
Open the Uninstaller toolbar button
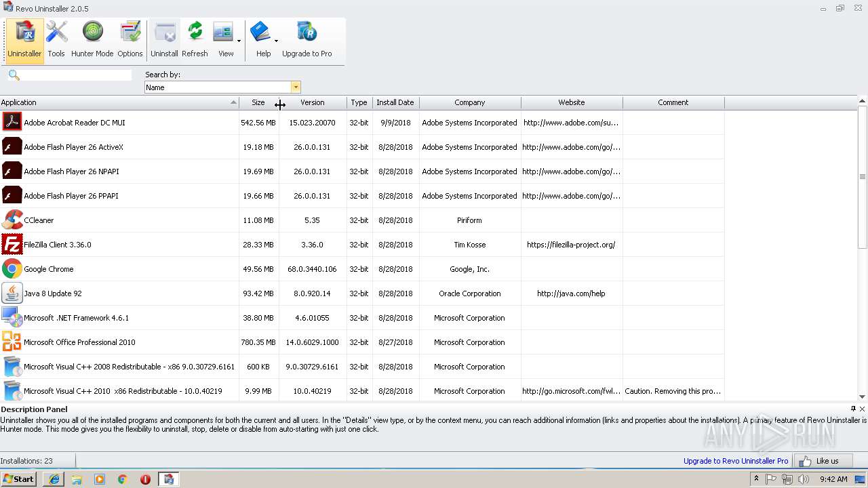[24, 41]
